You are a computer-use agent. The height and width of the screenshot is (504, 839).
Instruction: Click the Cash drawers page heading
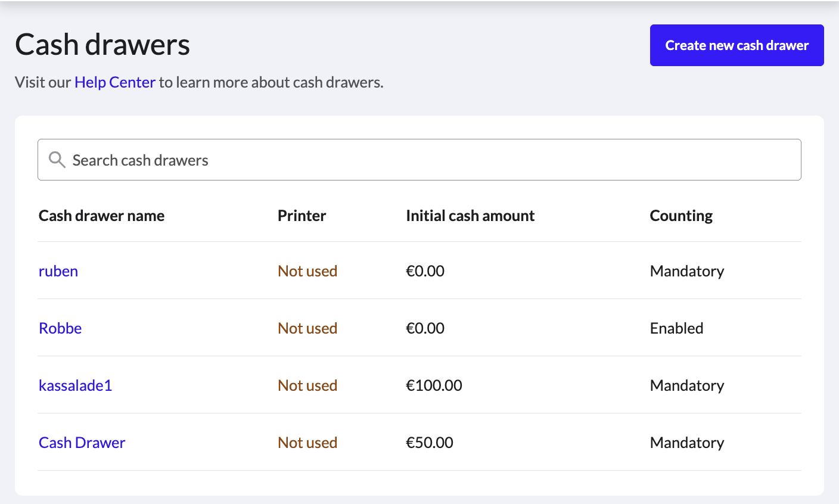[102, 45]
